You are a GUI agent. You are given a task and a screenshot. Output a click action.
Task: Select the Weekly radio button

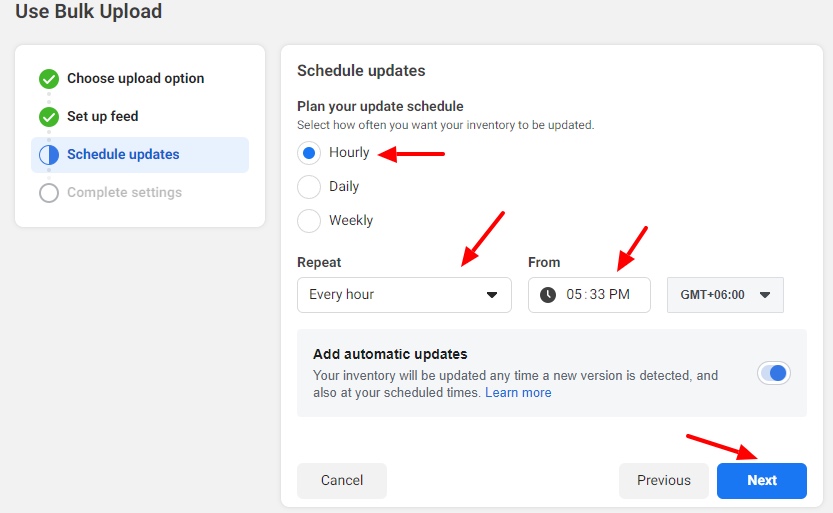[310, 221]
